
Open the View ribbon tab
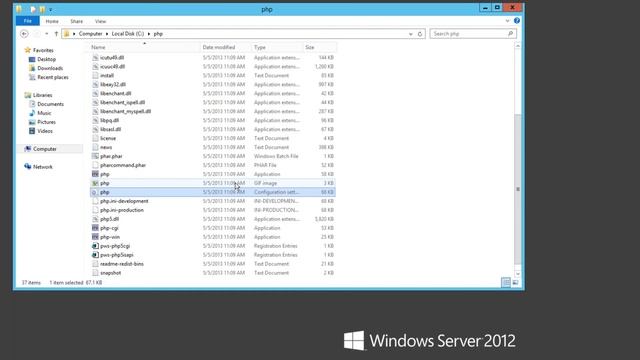point(100,21)
